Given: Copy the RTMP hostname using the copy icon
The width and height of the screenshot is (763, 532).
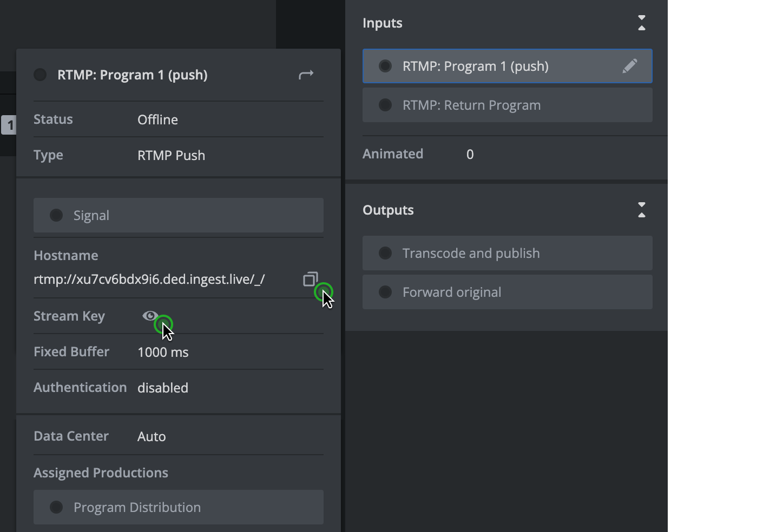Looking at the screenshot, I should [309, 280].
